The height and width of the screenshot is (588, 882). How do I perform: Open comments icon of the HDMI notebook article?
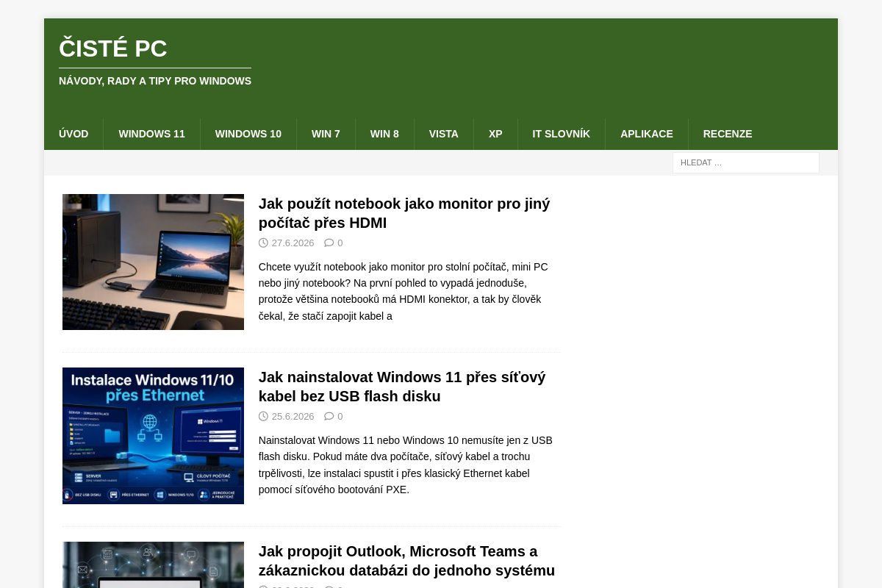coord(329,243)
